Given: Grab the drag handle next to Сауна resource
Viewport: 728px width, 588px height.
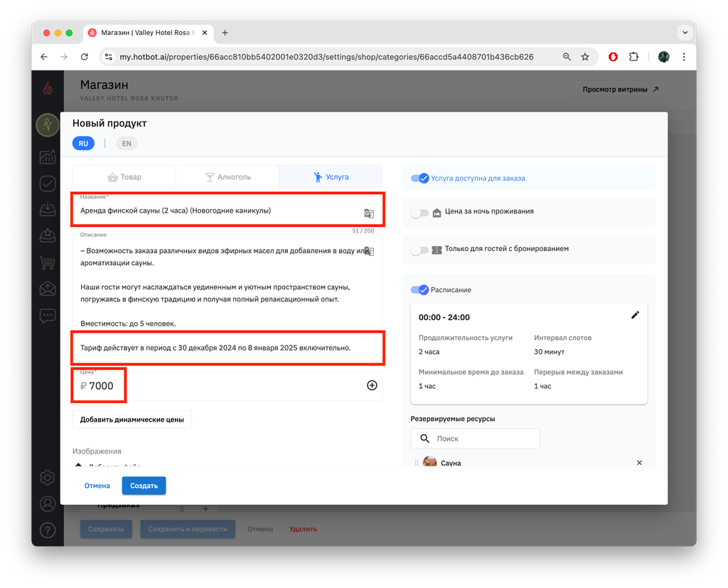Looking at the screenshot, I should pyautogui.click(x=417, y=463).
